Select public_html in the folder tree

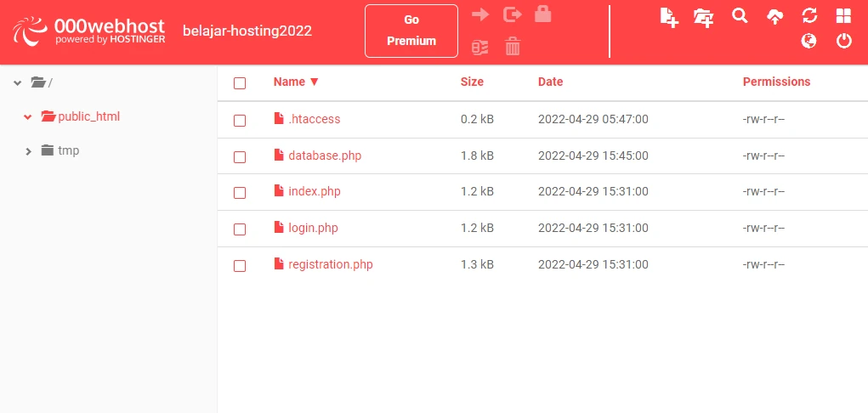tap(89, 116)
